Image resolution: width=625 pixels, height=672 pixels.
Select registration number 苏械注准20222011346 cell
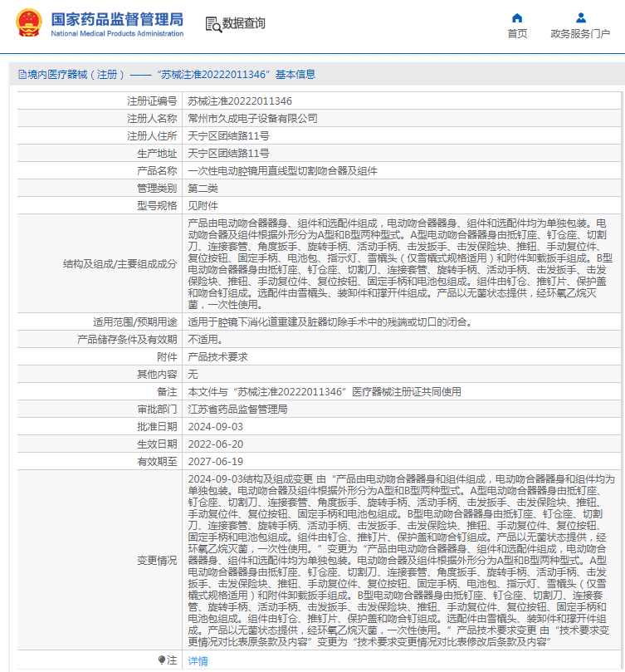pos(240,101)
